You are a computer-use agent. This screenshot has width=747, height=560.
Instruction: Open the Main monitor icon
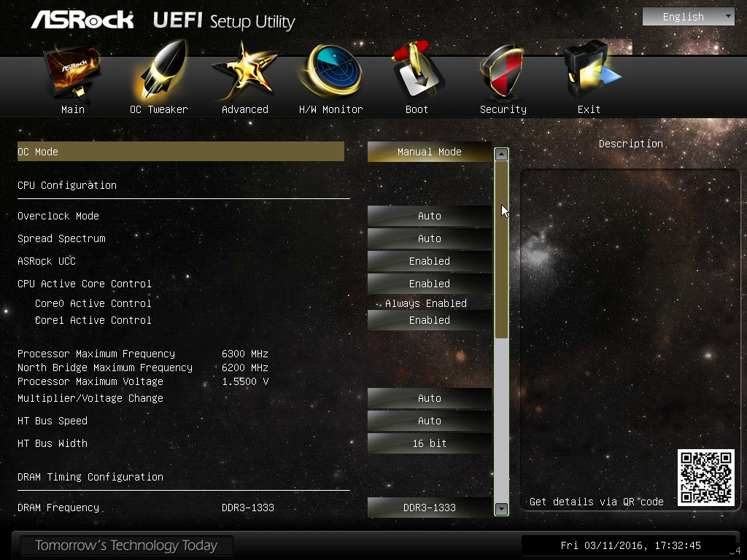72,72
